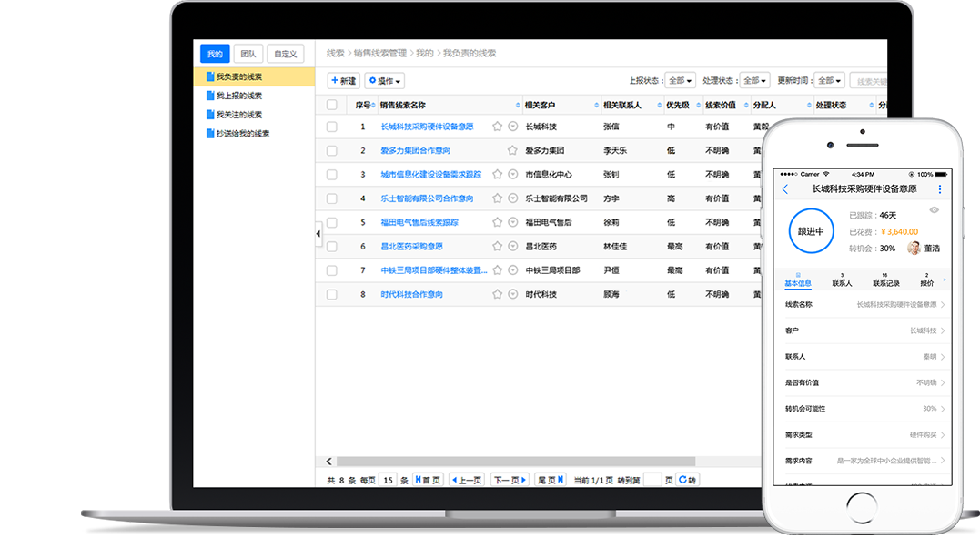Viewport: 980px width, 559px height.
Task: Expand the 转机会可能性 row on phone
Action: tap(863, 409)
